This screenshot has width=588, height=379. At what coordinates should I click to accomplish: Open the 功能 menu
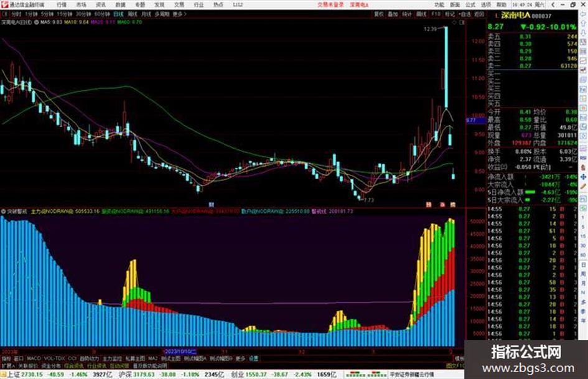pyautogui.click(x=439, y=4)
